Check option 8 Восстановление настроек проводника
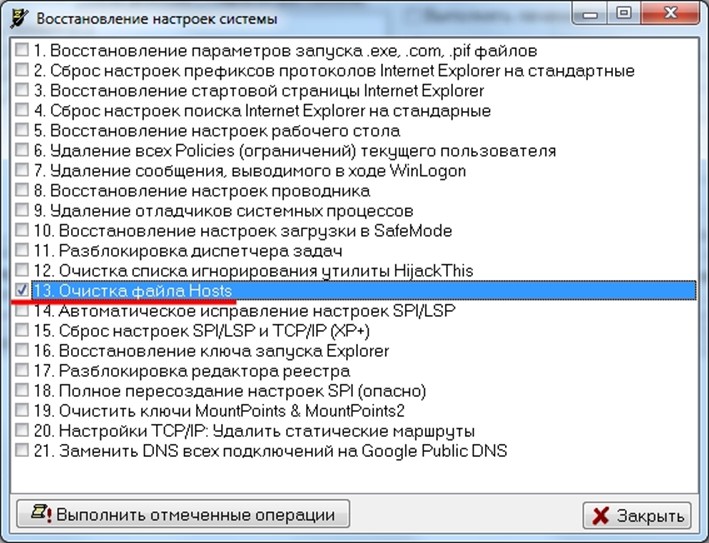709x543 pixels. [x=22, y=190]
